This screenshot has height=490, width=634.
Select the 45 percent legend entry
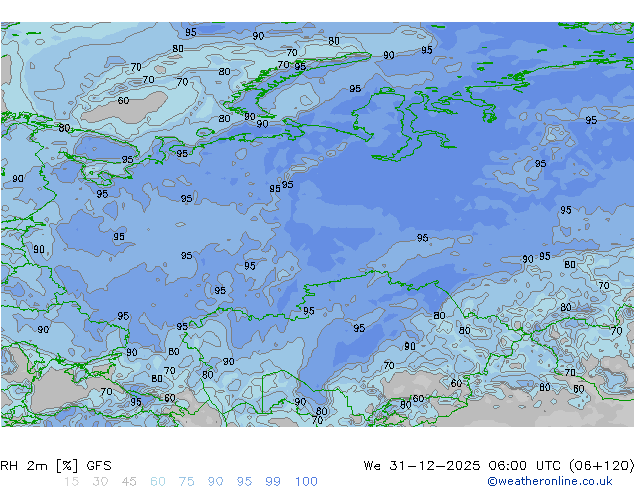coord(129,482)
